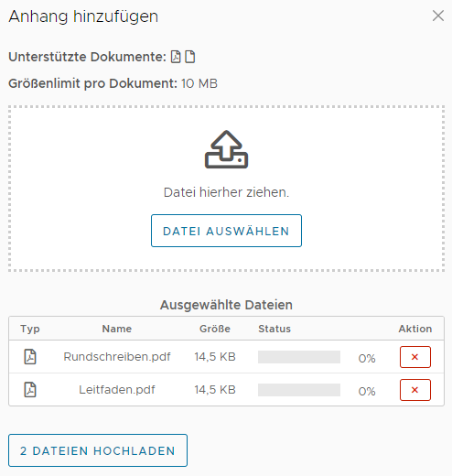Click 2 Dateien hochladen button
Image resolution: width=452 pixels, height=476 pixels.
[x=98, y=450]
